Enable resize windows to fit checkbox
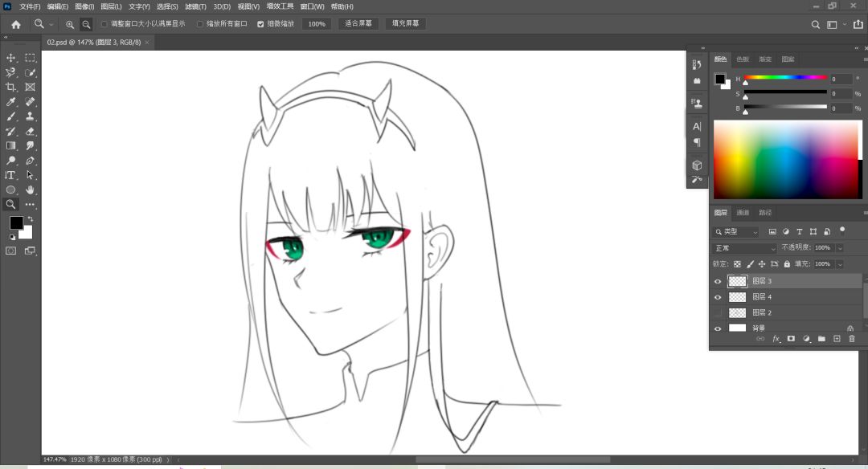This screenshot has width=868, height=469. click(x=104, y=24)
